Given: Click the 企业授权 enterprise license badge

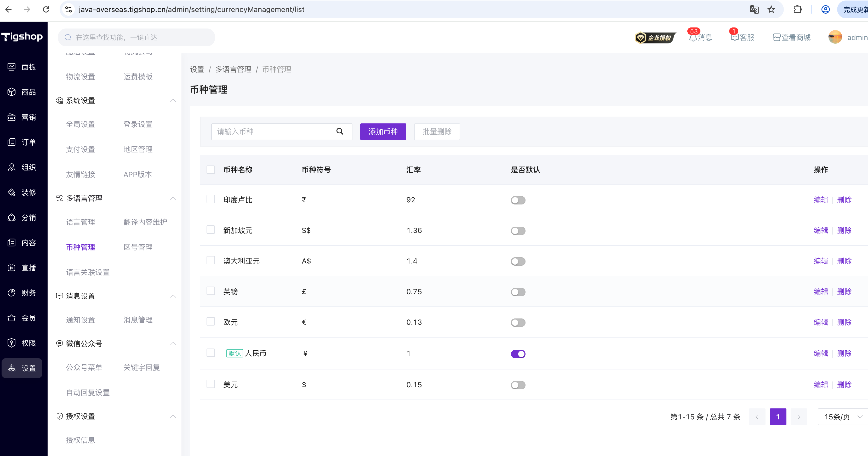Looking at the screenshot, I should click(655, 37).
